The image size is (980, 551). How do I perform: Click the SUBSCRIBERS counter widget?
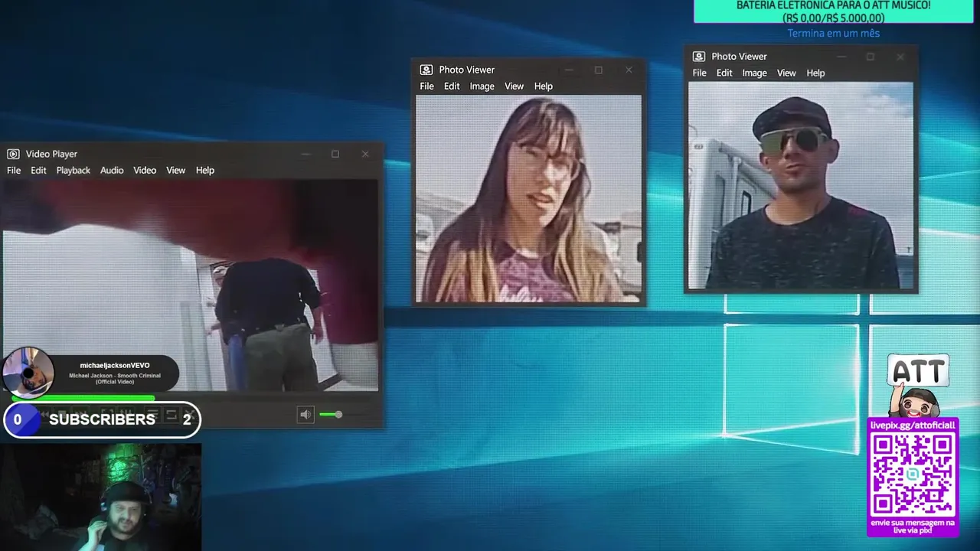102,419
